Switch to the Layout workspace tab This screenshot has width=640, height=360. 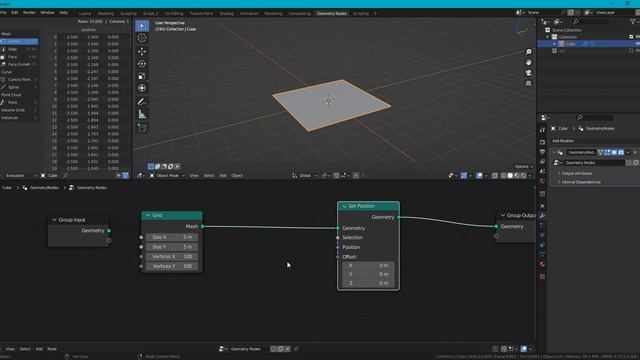pos(85,13)
